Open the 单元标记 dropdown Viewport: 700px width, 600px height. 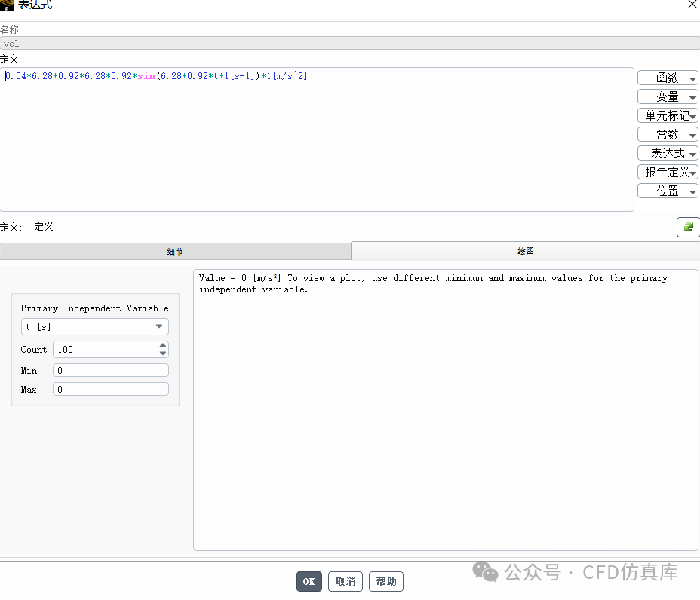tap(668, 115)
